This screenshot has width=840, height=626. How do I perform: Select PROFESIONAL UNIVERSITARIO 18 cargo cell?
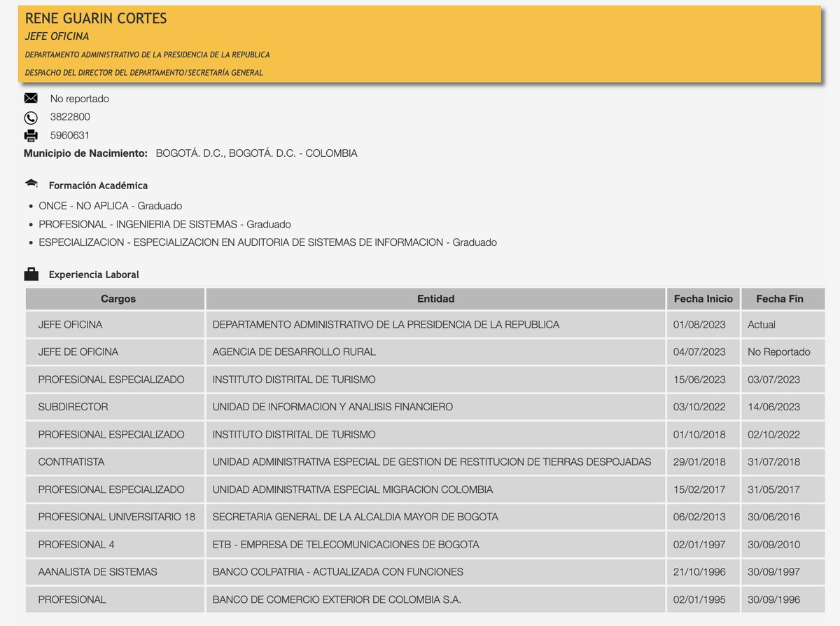click(x=115, y=517)
